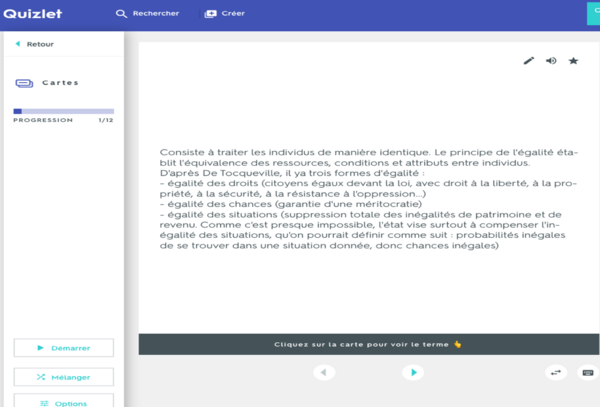Go back using the Retour arrow
This screenshot has width=600, height=407.
[35, 44]
